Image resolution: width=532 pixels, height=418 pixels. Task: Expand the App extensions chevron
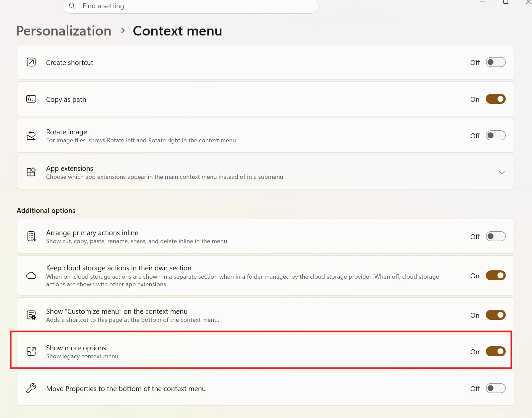[x=502, y=172]
